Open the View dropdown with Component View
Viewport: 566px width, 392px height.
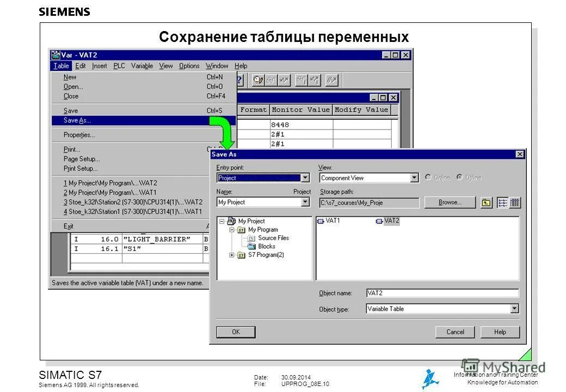[414, 177]
